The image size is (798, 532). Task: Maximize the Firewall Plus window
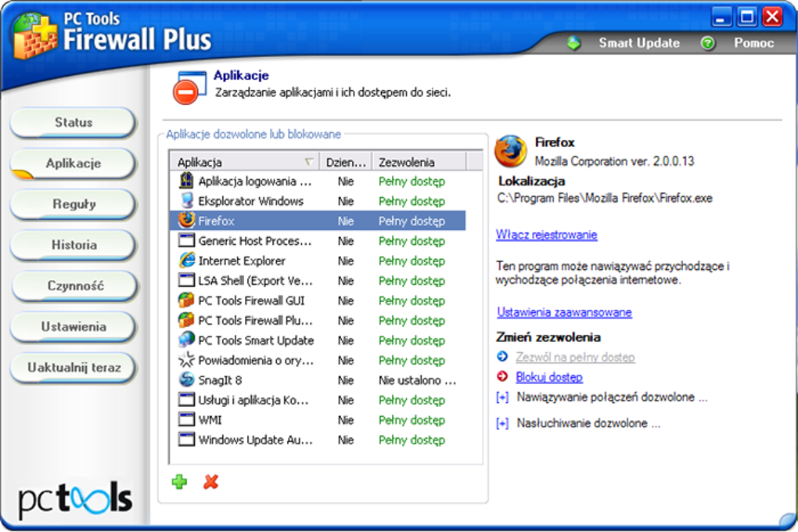click(747, 17)
